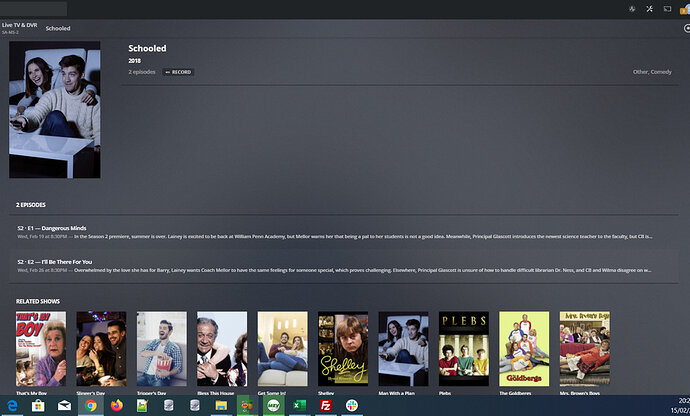The height and width of the screenshot is (416, 690).
Task: Open Plebs related show poster
Action: (464, 349)
